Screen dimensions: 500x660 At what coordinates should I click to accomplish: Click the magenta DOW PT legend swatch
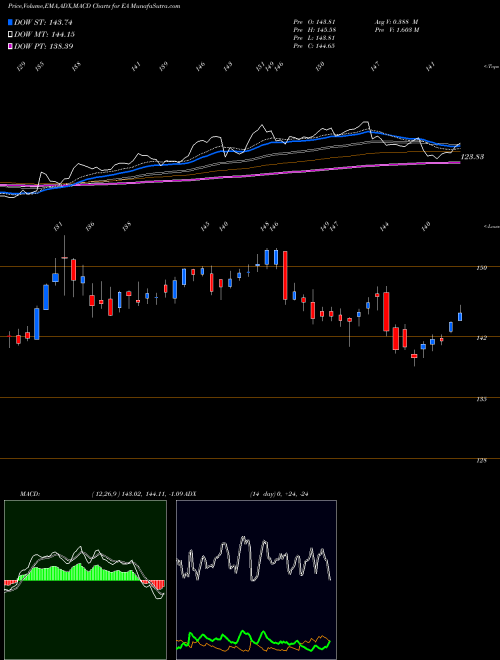click(10, 46)
